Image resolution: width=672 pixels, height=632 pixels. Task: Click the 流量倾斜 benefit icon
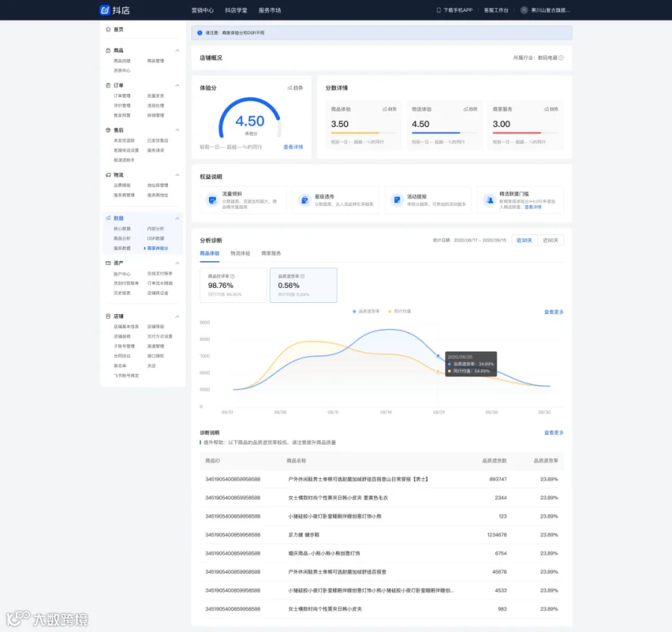click(x=212, y=200)
